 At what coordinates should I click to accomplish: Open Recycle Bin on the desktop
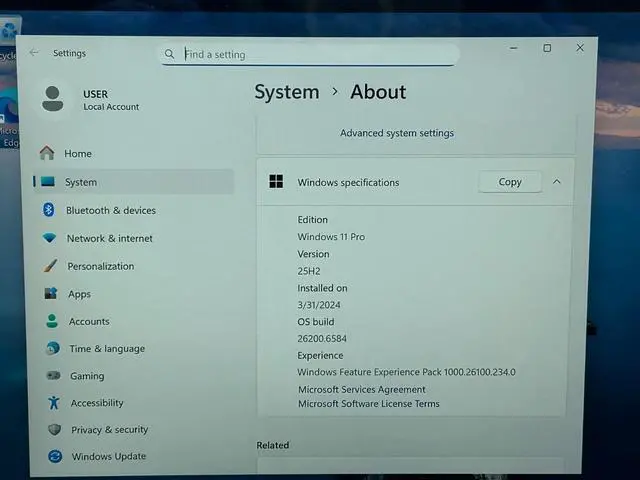click(9, 39)
